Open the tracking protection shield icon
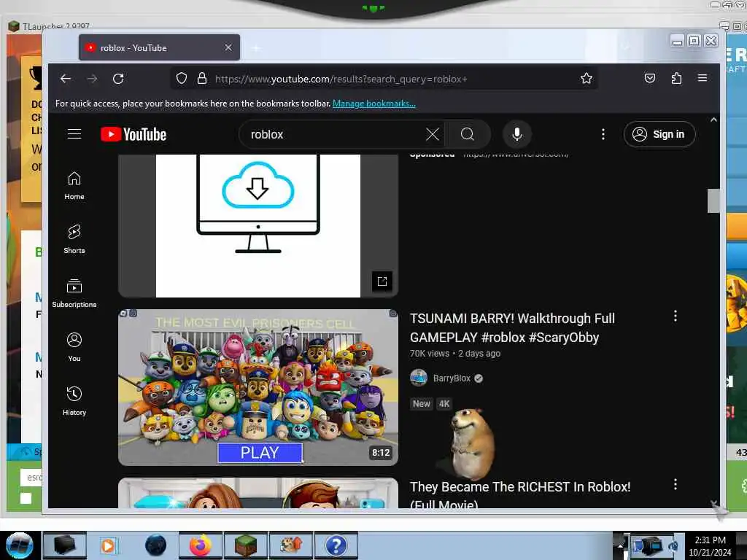This screenshot has width=747, height=560. pyautogui.click(x=182, y=79)
